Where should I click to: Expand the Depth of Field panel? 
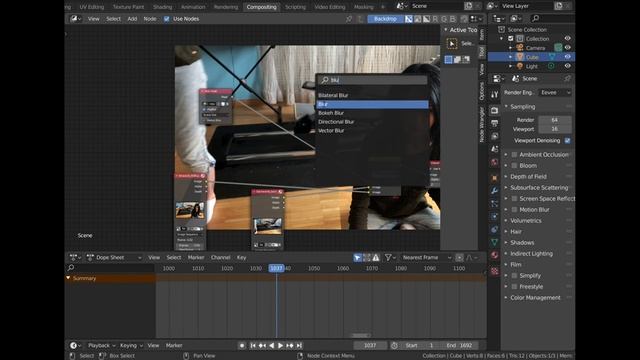(528, 177)
